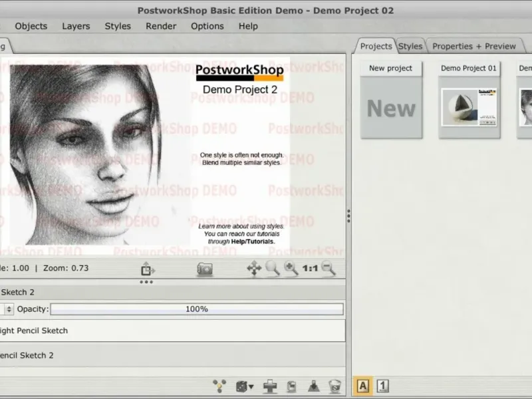The width and height of the screenshot is (532, 399).
Task: Open the dropdown arrow beside the dice icon
Action: [251, 387]
